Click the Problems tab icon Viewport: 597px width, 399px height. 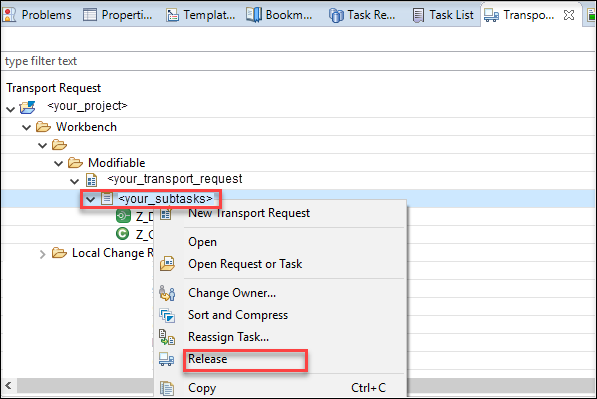[x=10, y=15]
